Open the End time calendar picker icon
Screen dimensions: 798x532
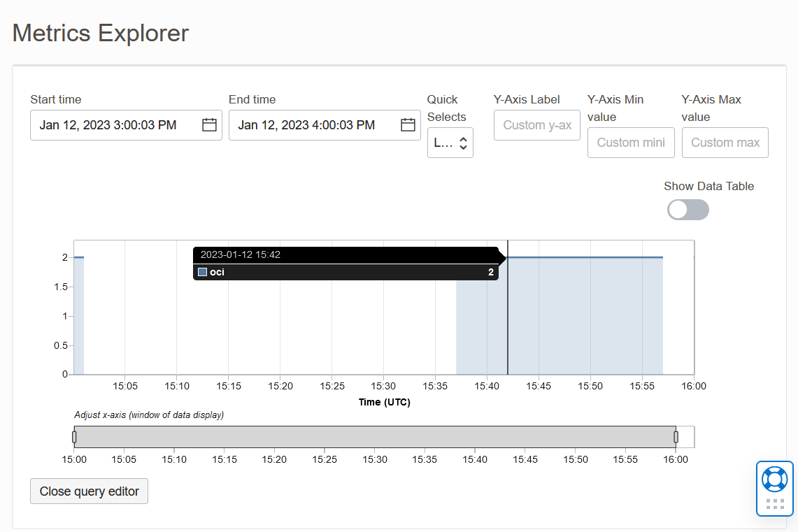pyautogui.click(x=408, y=124)
